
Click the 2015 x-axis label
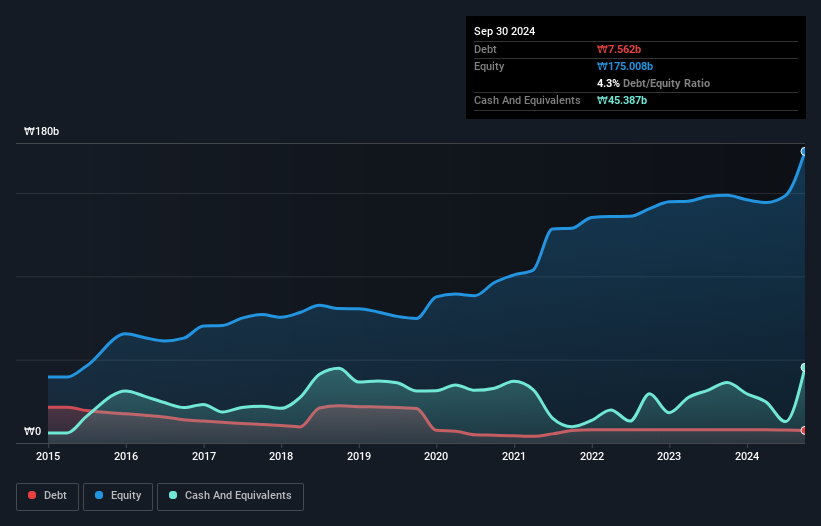(x=48, y=456)
